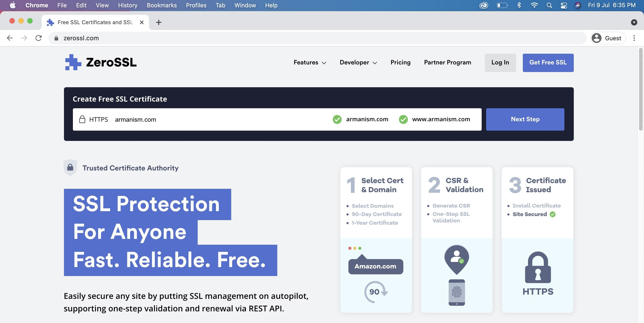Click the 90-day renewal icon graphic
This screenshot has width=644, height=323.
(375, 292)
